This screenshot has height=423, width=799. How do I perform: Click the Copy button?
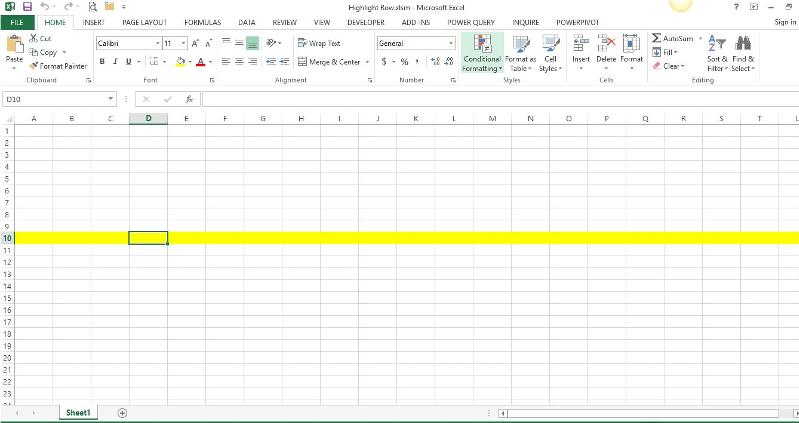(x=43, y=52)
